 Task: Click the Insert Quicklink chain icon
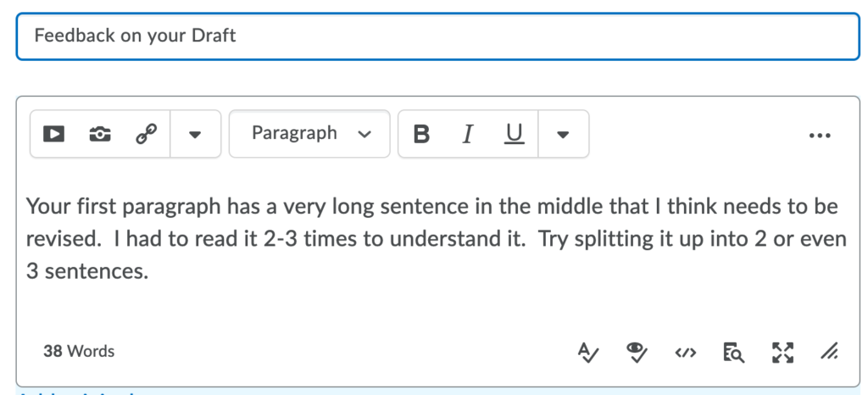point(146,134)
